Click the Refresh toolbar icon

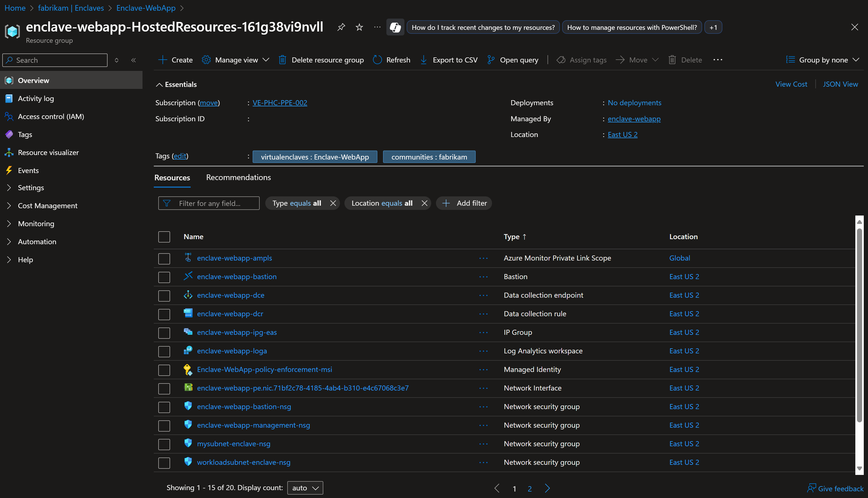(x=377, y=60)
